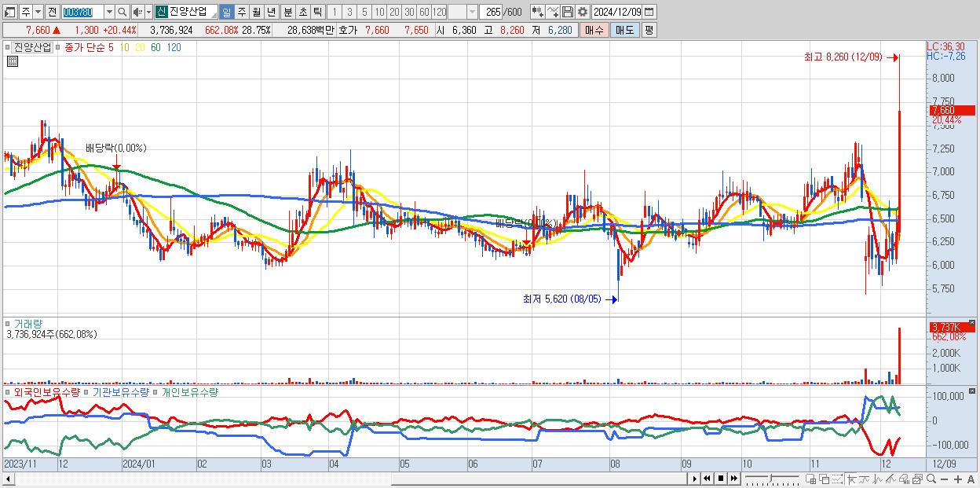Click the 매도 (sell) button
Image resolution: width=980 pixels, height=488 pixels.
[625, 30]
